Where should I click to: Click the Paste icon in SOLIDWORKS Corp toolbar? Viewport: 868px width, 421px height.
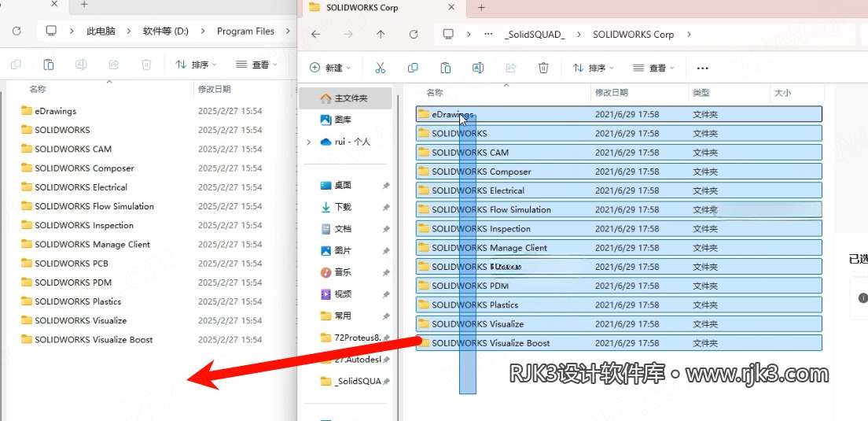click(445, 68)
